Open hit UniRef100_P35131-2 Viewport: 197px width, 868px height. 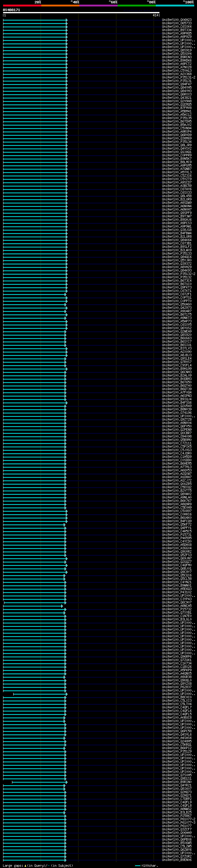pos(179,78)
